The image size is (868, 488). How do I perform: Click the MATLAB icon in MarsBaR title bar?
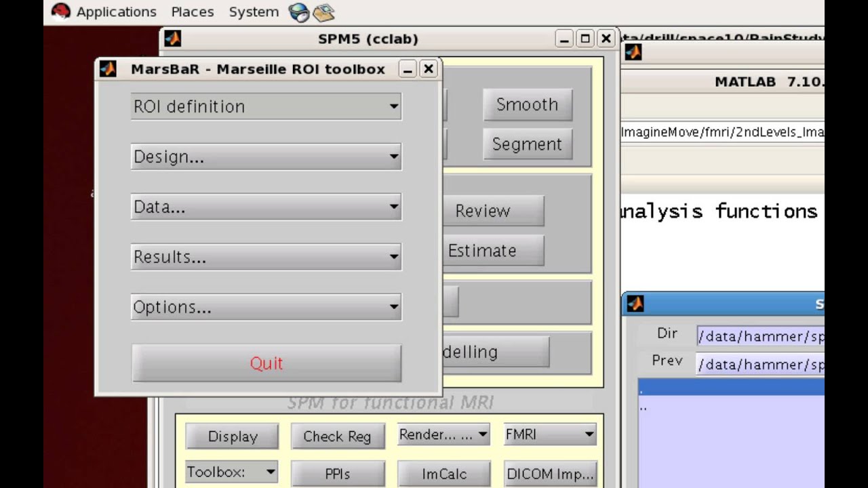coord(108,68)
